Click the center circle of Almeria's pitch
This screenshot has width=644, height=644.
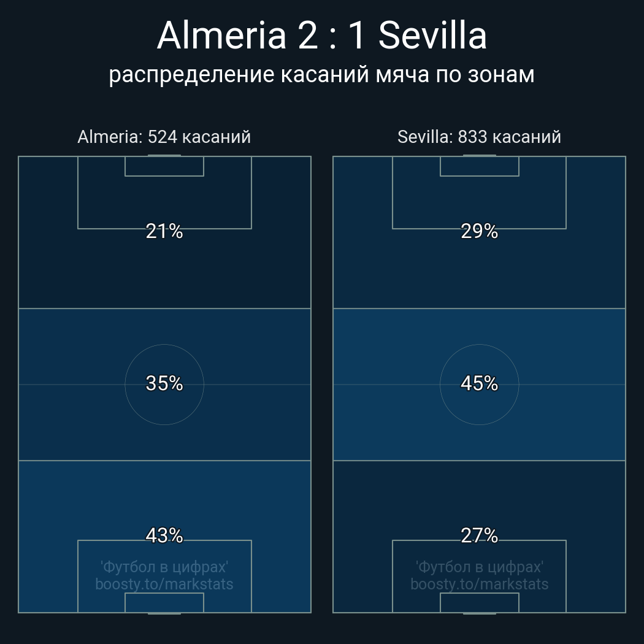click(164, 385)
